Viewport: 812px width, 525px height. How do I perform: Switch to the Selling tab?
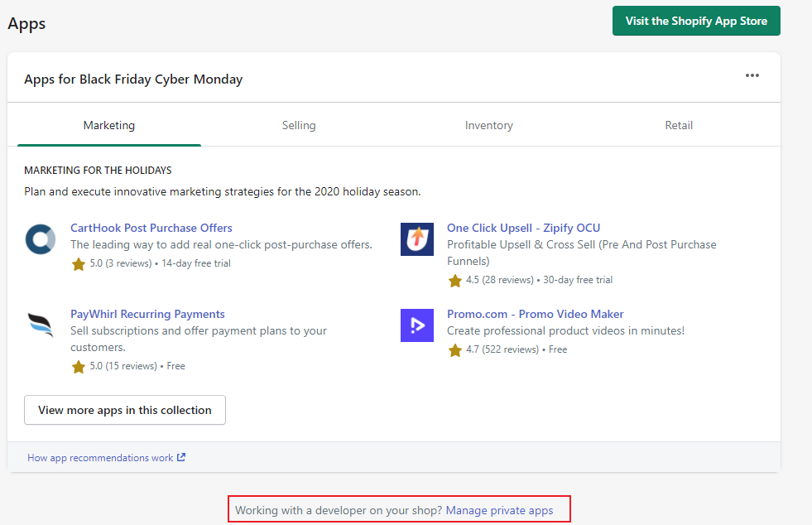(299, 126)
